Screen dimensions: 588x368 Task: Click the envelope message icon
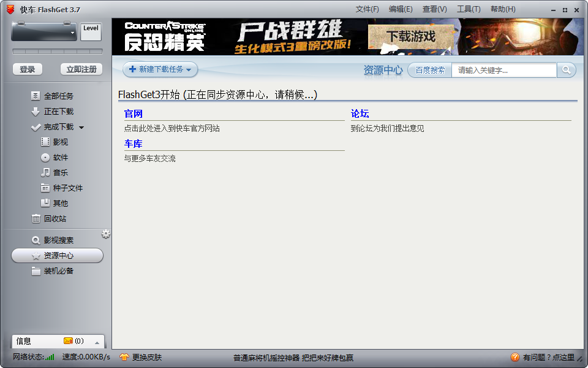[x=68, y=341]
